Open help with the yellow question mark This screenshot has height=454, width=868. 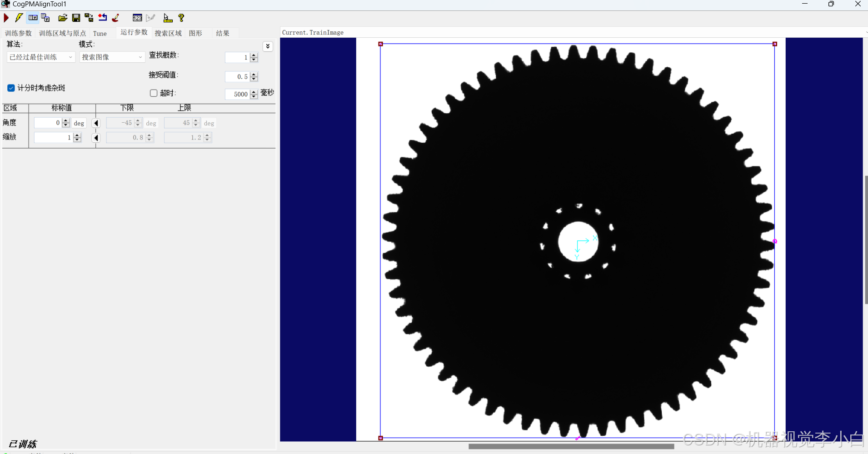point(181,18)
